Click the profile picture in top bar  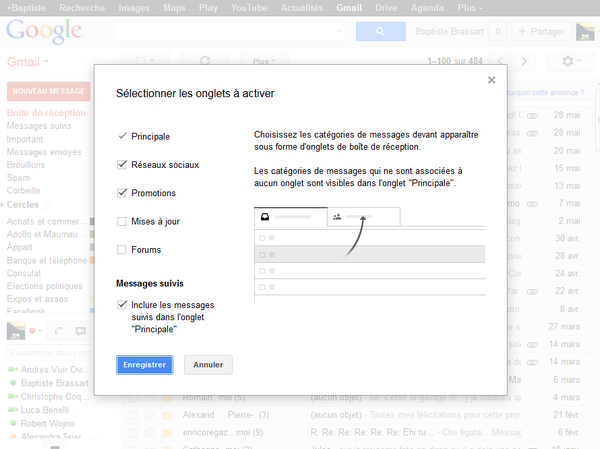pyautogui.click(x=585, y=31)
